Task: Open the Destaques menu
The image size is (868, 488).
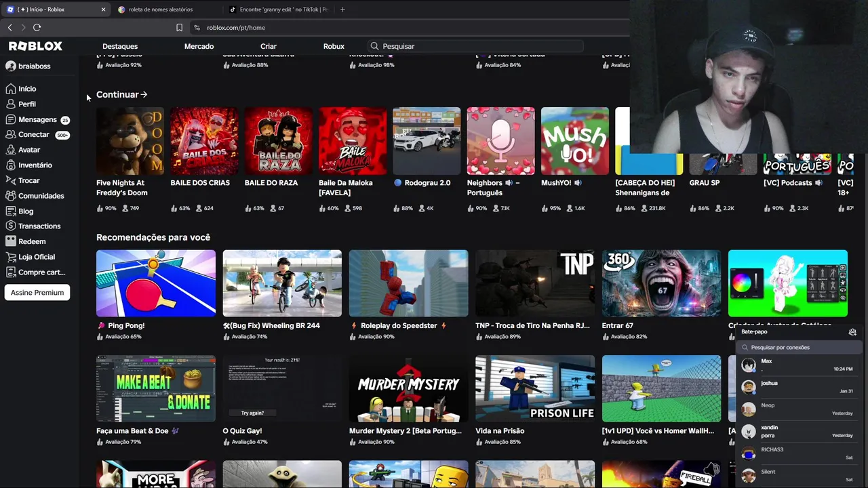Action: 120,46
